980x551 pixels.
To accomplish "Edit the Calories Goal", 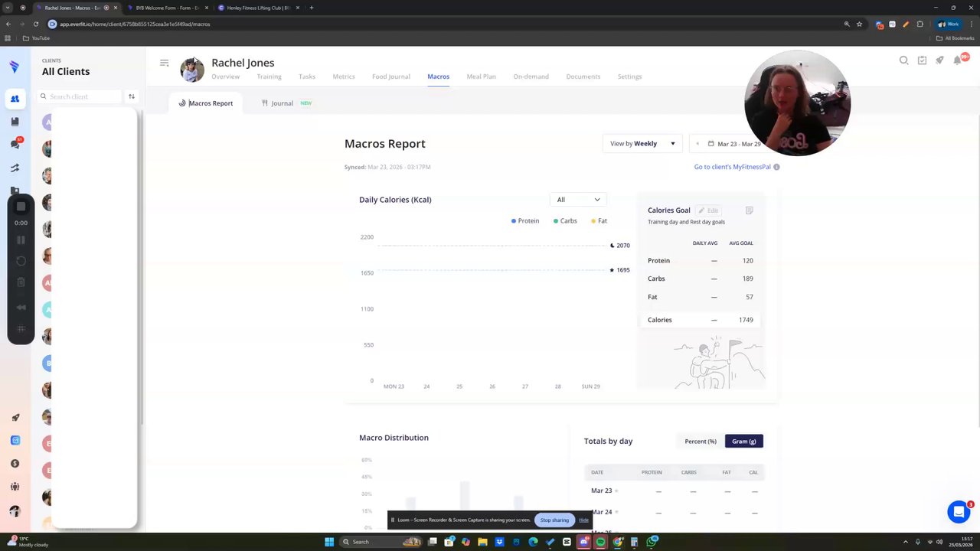I will click(708, 210).
